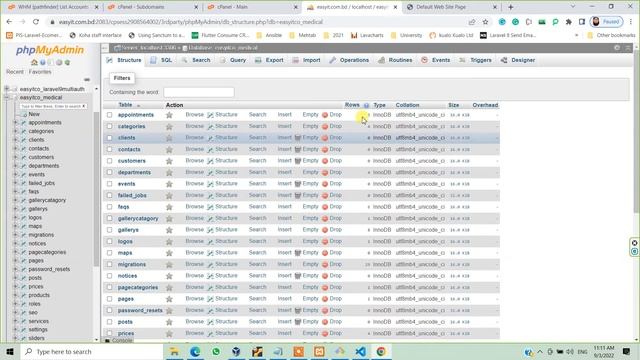
Task: Check the appointments table checkbox
Action: (x=109, y=115)
